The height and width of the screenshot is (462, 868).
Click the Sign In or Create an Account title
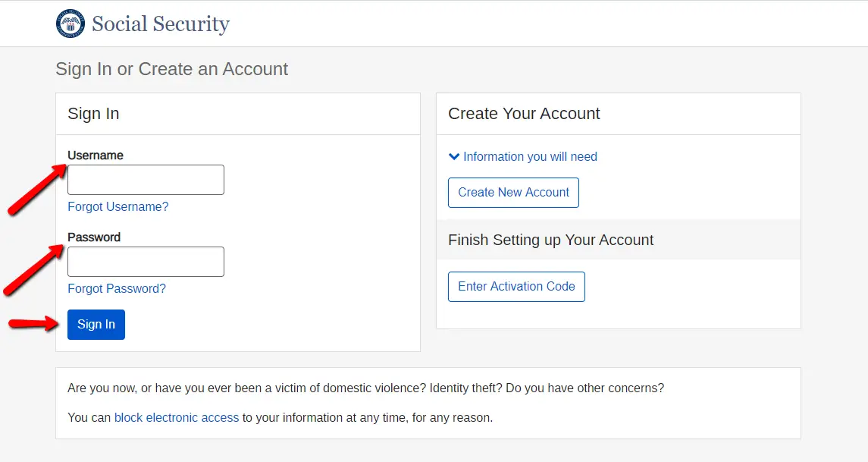coord(171,69)
